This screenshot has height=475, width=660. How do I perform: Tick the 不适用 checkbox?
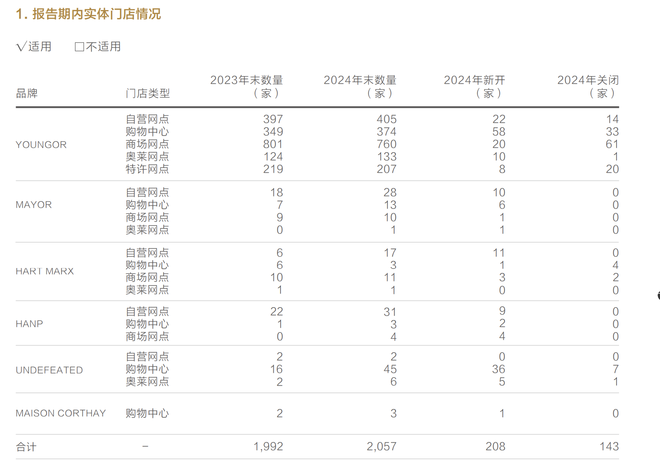(80, 47)
